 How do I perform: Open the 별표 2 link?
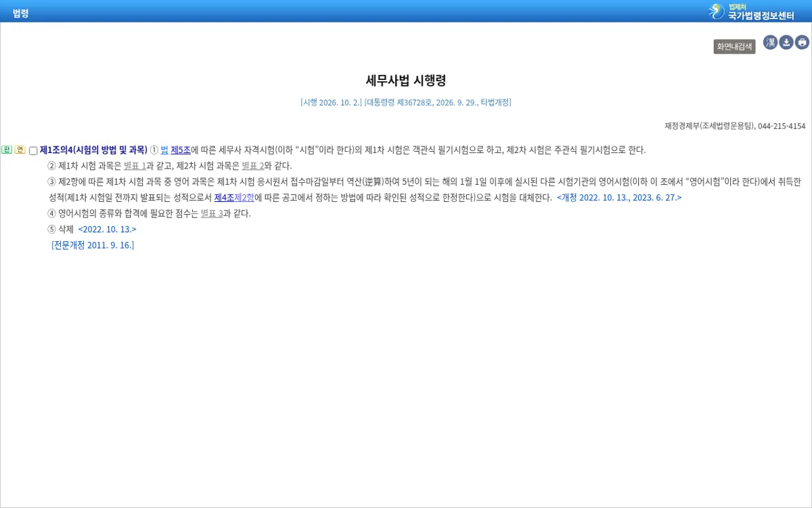tap(253, 166)
